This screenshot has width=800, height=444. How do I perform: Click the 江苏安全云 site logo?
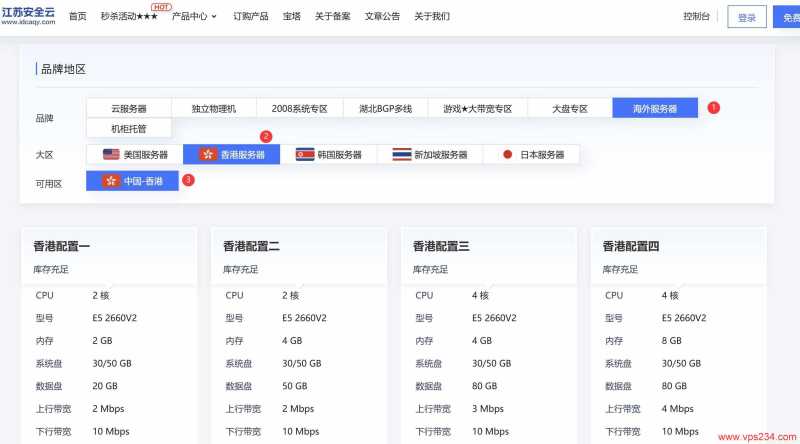28,15
